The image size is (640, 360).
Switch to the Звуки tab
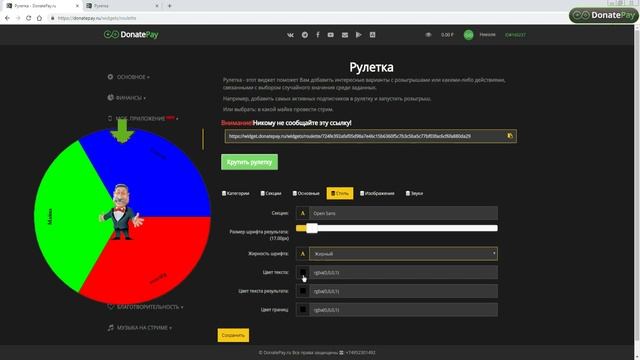pyautogui.click(x=414, y=193)
